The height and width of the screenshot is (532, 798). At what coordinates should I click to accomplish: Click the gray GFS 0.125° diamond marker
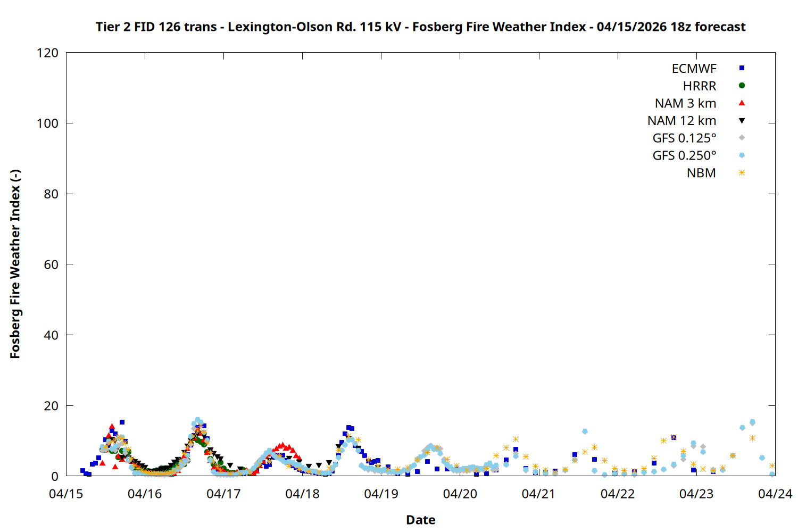point(742,138)
